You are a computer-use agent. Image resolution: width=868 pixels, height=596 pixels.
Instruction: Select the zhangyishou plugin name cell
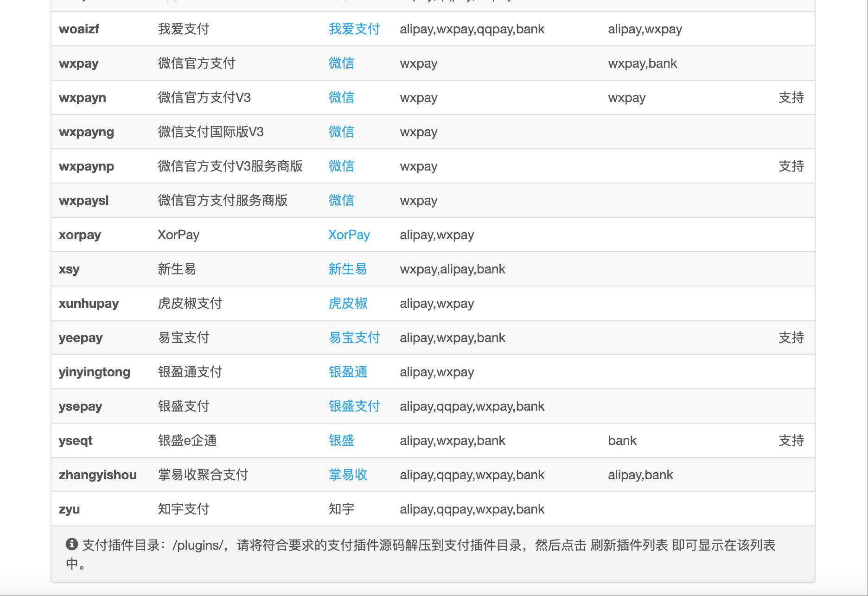click(97, 475)
